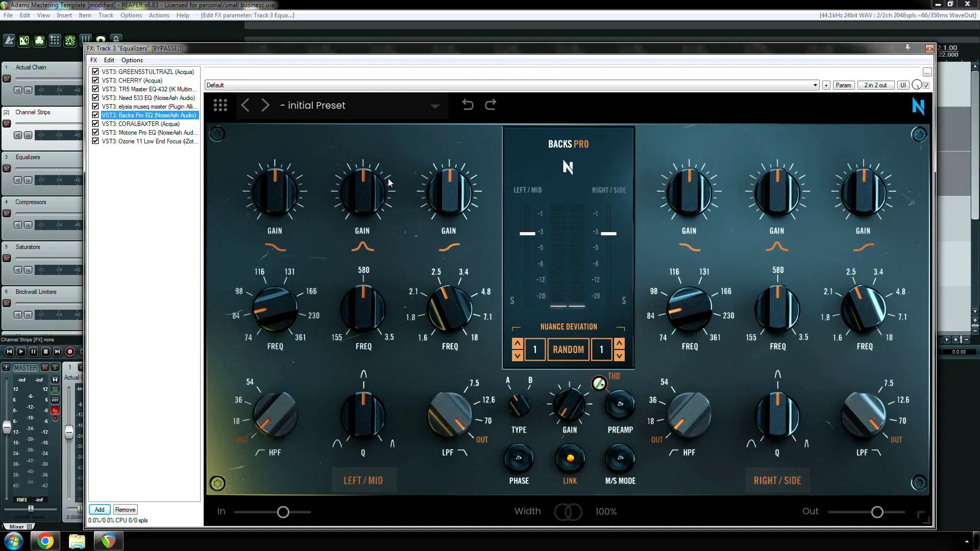Click the plugin undo arrow
Screen dimensions: 980x551
(468, 105)
